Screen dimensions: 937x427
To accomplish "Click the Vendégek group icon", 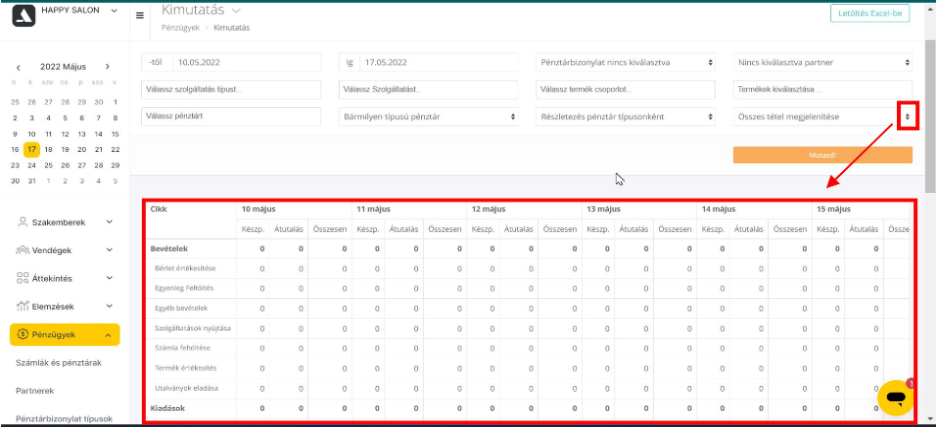I will click(23, 250).
